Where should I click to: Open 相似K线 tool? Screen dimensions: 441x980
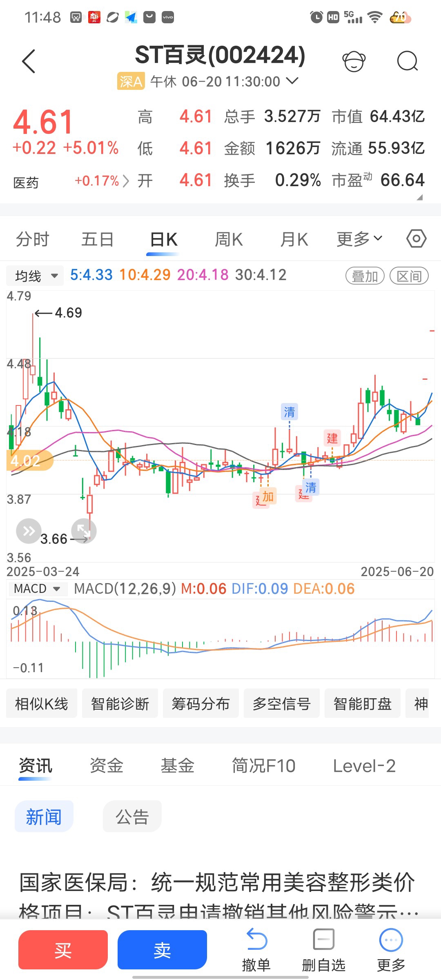click(42, 703)
